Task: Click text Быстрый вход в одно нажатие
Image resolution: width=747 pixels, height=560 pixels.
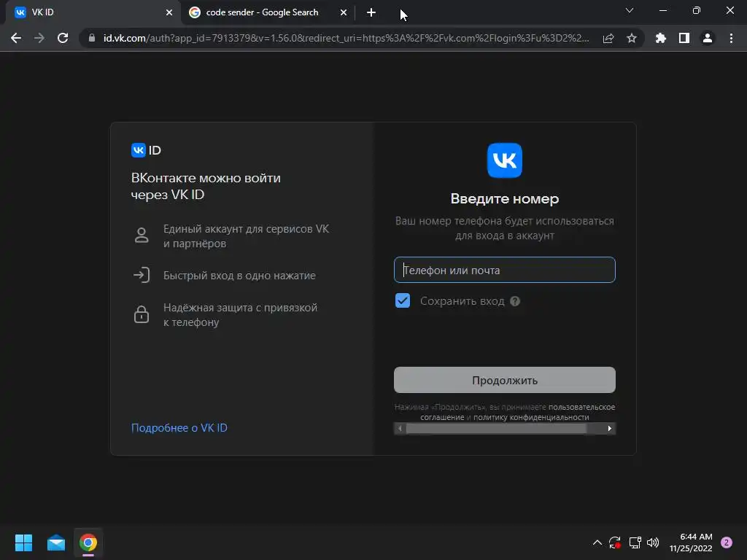Action: point(239,276)
